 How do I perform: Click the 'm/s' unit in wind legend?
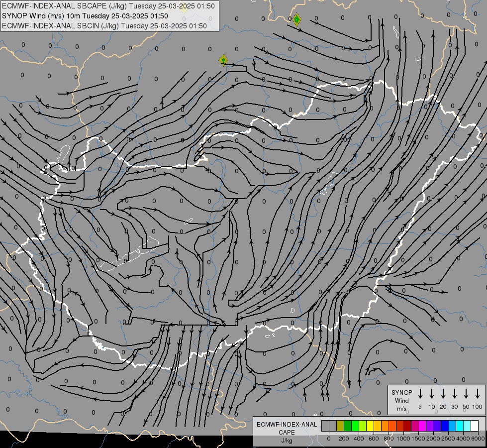pos(401,409)
